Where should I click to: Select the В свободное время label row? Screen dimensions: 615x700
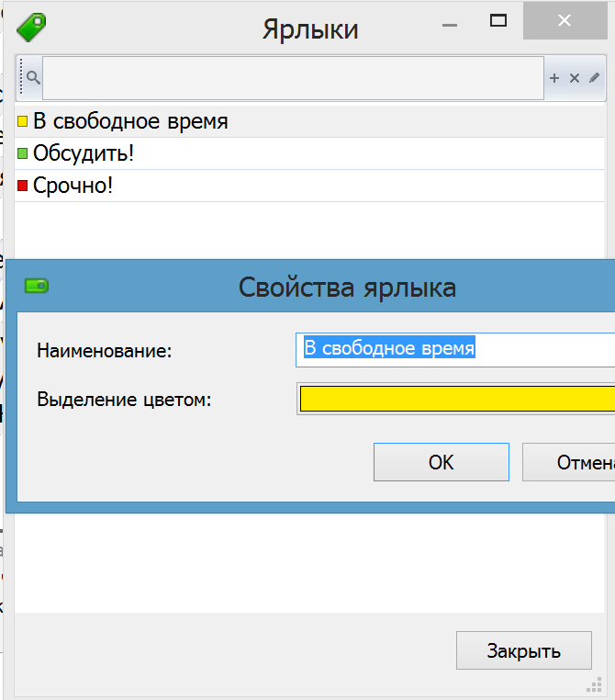coord(130,121)
